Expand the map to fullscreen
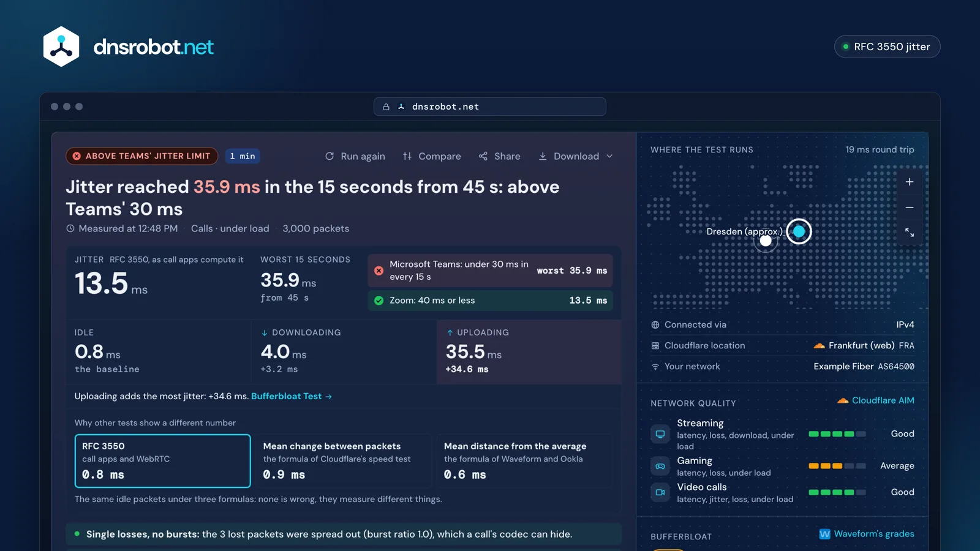The width and height of the screenshot is (980, 551). click(910, 233)
